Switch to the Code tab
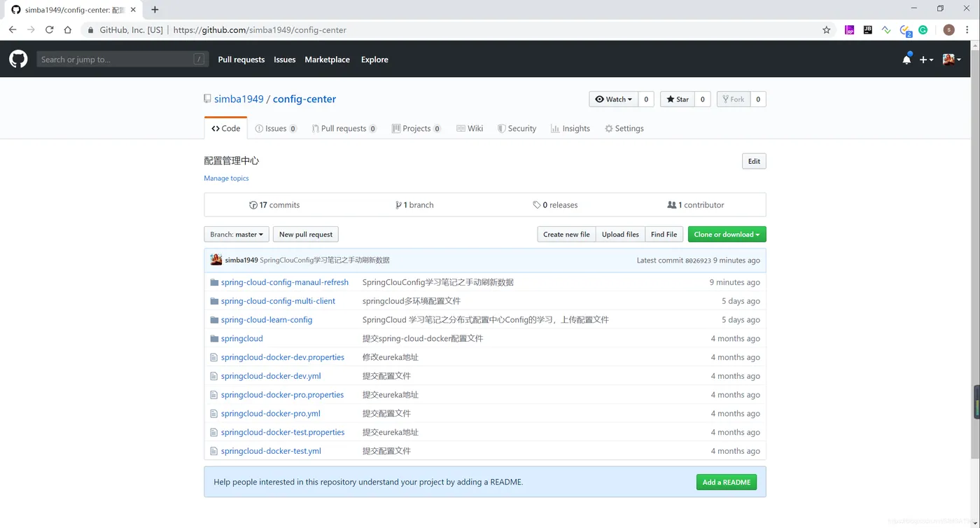The width and height of the screenshot is (980, 528). tap(225, 128)
